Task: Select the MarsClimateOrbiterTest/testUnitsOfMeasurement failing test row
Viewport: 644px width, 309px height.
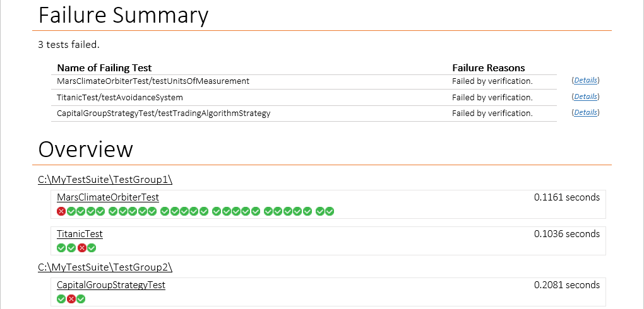Action: point(153,81)
